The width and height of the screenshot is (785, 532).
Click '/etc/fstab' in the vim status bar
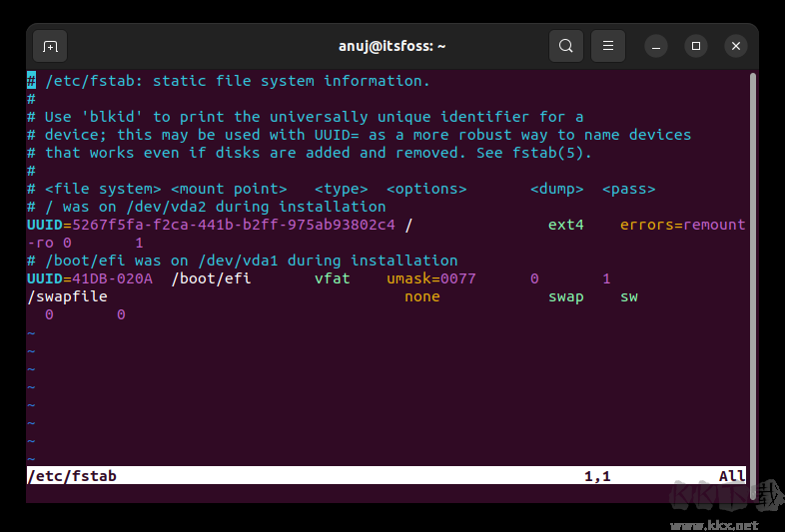click(x=72, y=476)
